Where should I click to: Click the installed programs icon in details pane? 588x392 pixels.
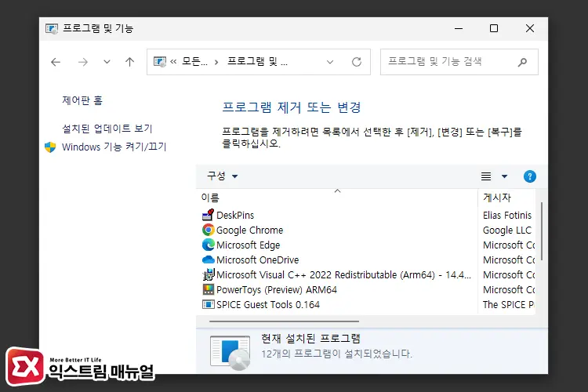230,352
